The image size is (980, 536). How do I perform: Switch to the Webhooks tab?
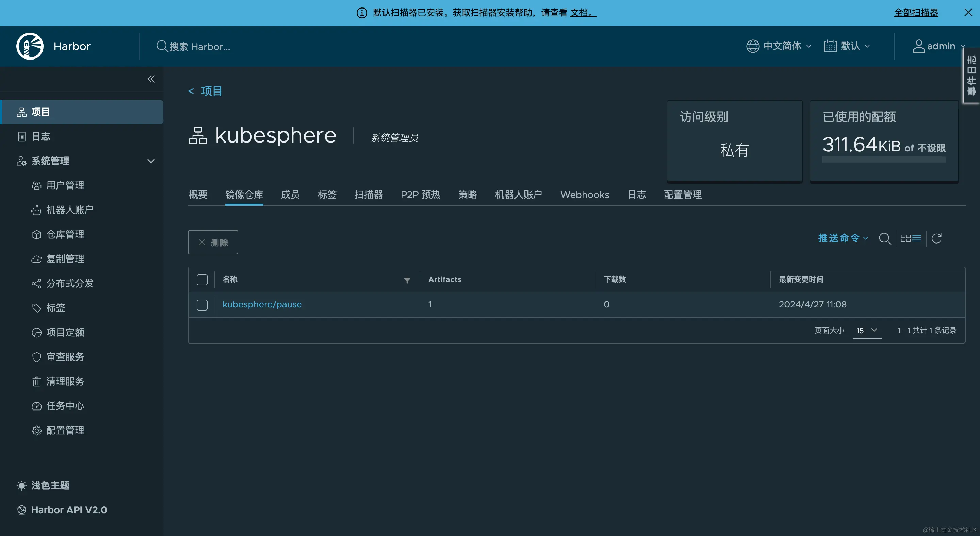[584, 195]
